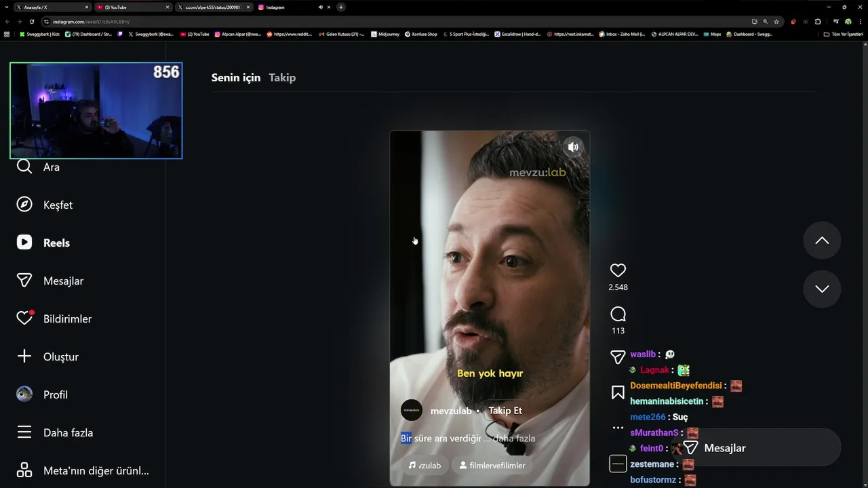Open the reel's three-dot options menu
868x488 pixels.
point(618,428)
